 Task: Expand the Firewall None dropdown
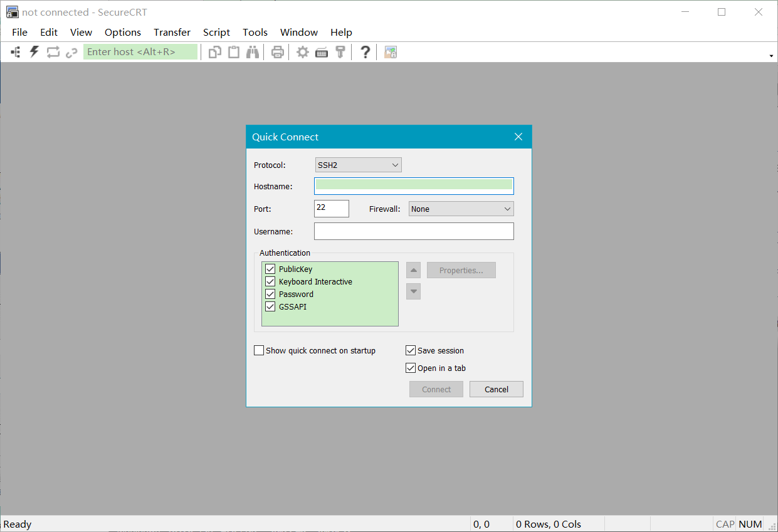[461, 209]
